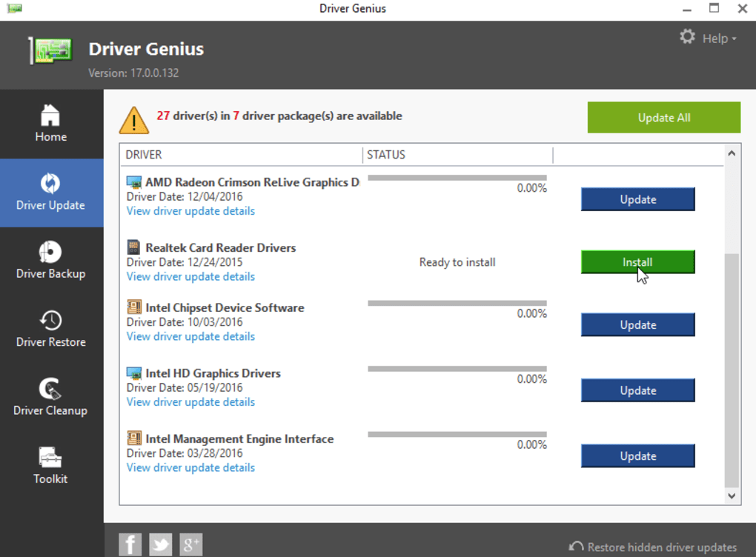This screenshot has height=557, width=756.
Task: Update Intel Chipset Device Software
Action: [x=638, y=324]
